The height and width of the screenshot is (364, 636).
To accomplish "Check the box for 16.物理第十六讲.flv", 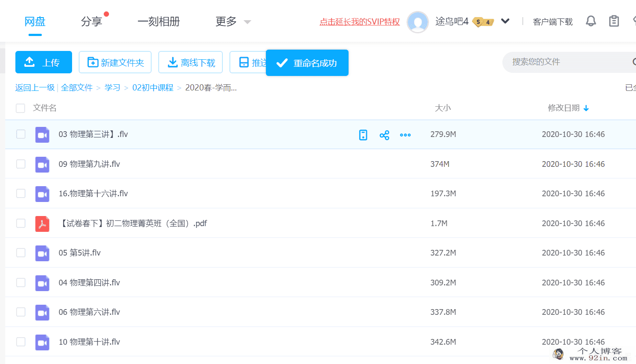I will tap(21, 193).
